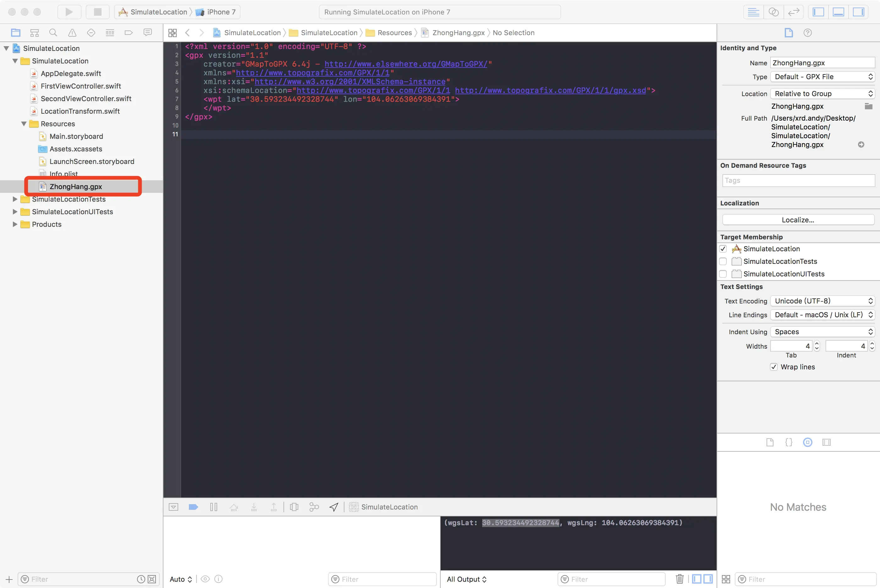The image size is (880, 588).
Task: Click the Debug Memory Graph icon
Action: click(314, 507)
